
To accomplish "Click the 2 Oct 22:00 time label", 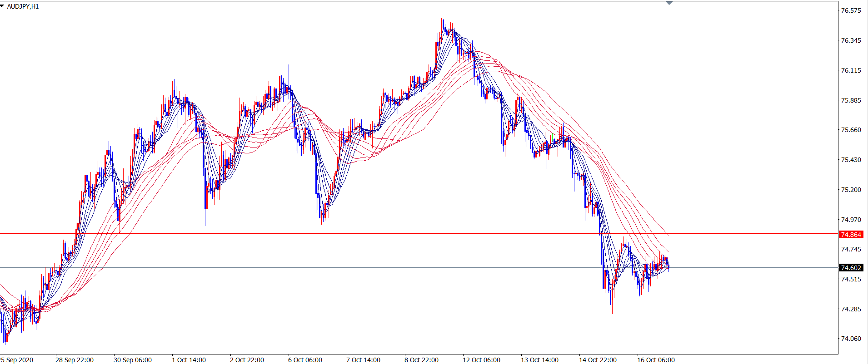I will [247, 360].
